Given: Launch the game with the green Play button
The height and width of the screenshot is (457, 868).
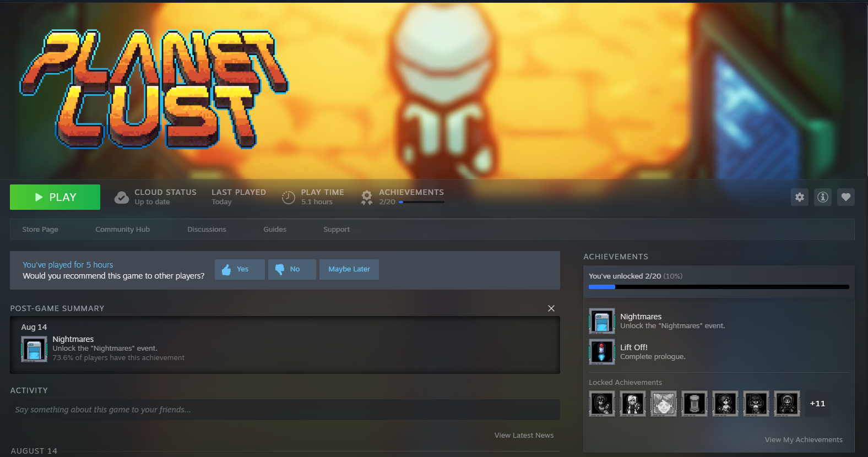Looking at the screenshot, I should tap(55, 197).
